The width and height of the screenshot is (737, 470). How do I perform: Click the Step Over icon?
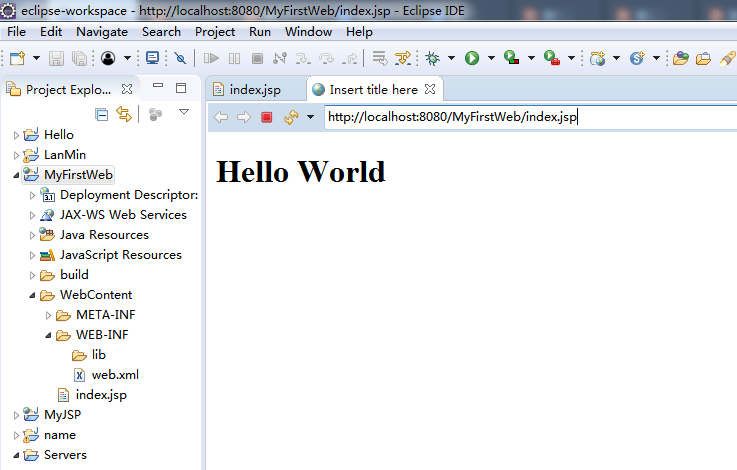tap(326, 58)
